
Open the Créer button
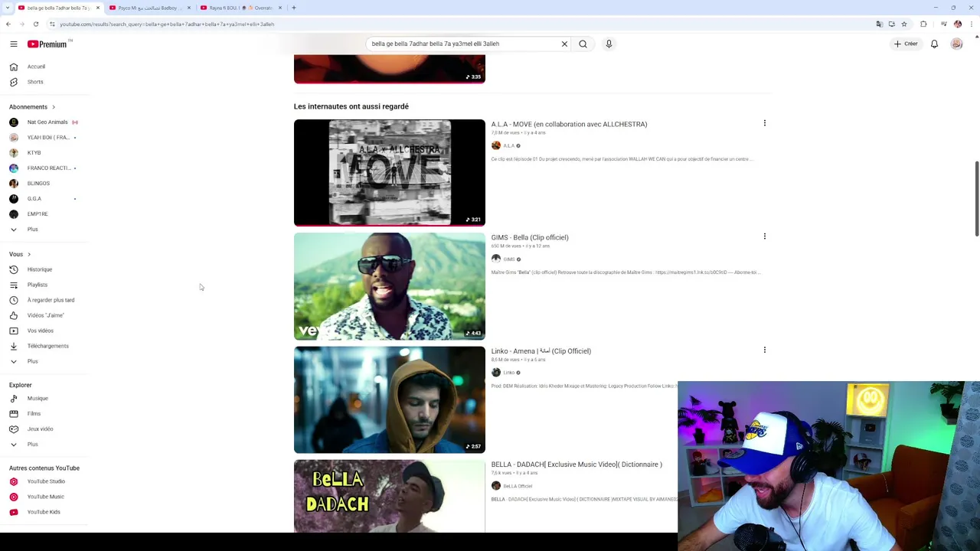906,44
